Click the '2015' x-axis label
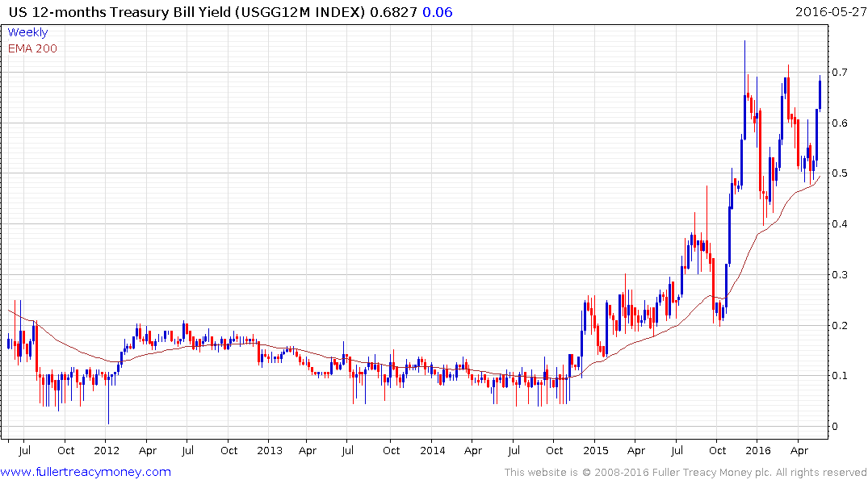The image size is (868, 484). 596,451
